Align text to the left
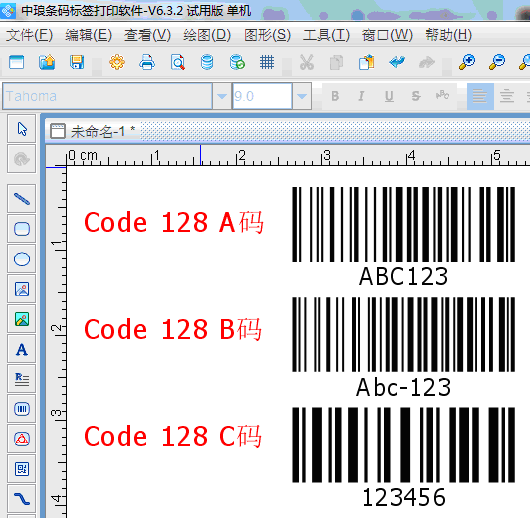This screenshot has width=530, height=518. [480, 96]
